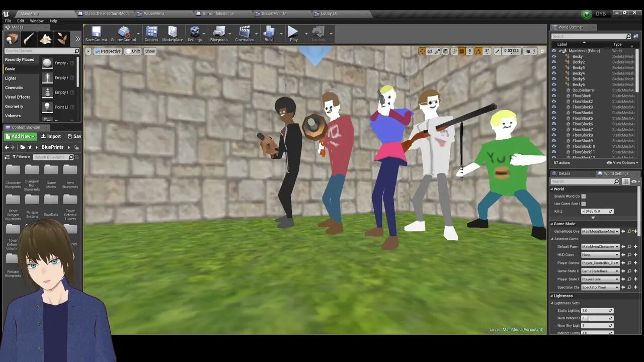Viewport: 644px width, 362px height.
Task: Open View Options in World Outliner
Action: pyautogui.click(x=622, y=162)
